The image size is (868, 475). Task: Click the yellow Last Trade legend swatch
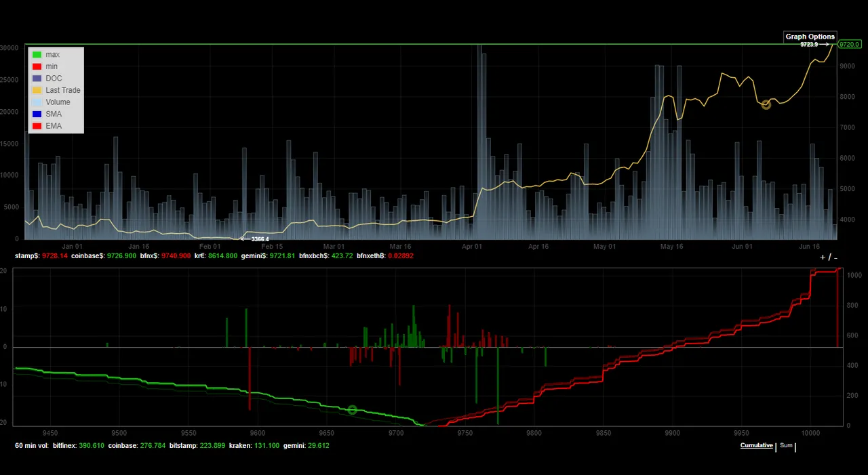coord(37,90)
